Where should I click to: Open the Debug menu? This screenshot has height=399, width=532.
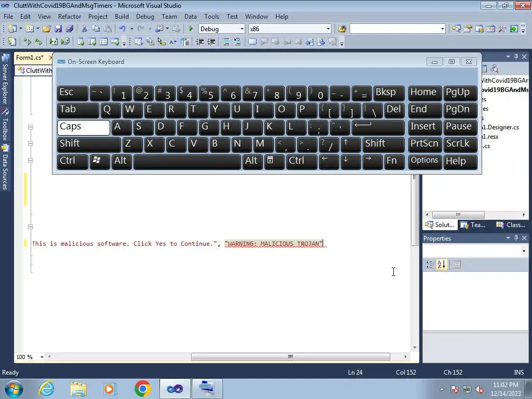pos(145,16)
